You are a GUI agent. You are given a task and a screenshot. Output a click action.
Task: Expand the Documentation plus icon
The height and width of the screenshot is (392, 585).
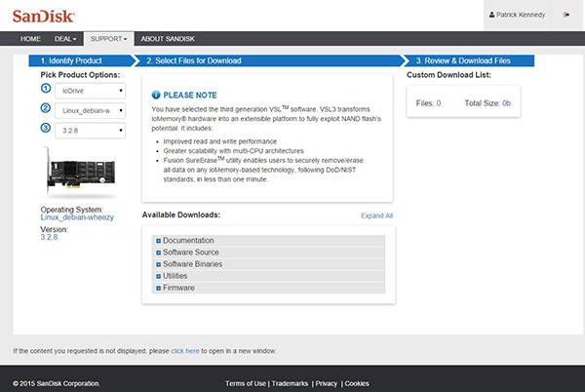(x=158, y=240)
